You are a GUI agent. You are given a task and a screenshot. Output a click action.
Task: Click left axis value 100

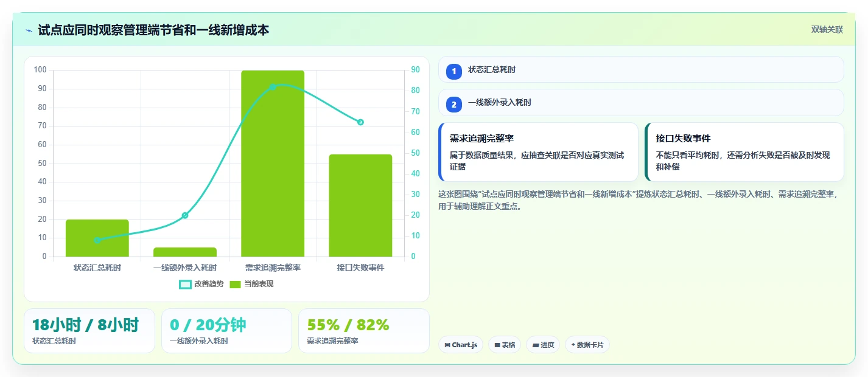pyautogui.click(x=40, y=70)
